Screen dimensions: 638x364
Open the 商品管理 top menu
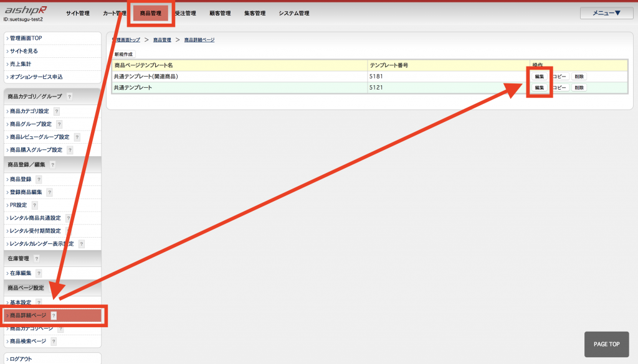[150, 13]
